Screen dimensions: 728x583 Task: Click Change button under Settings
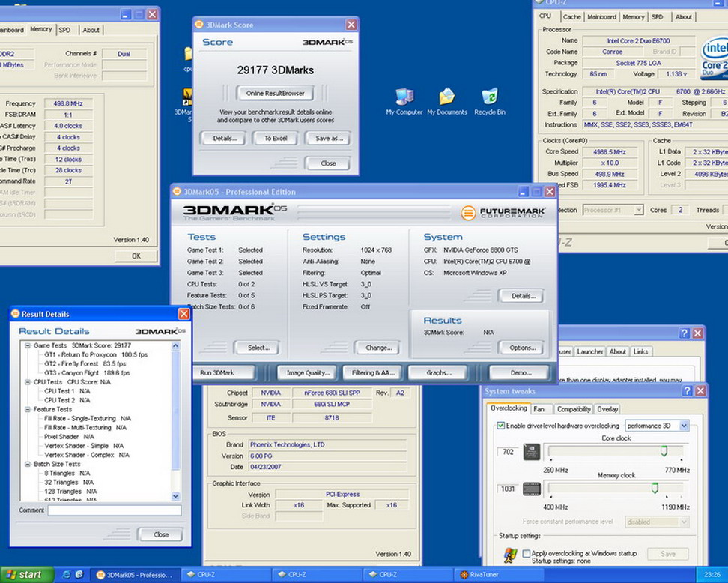tap(378, 348)
